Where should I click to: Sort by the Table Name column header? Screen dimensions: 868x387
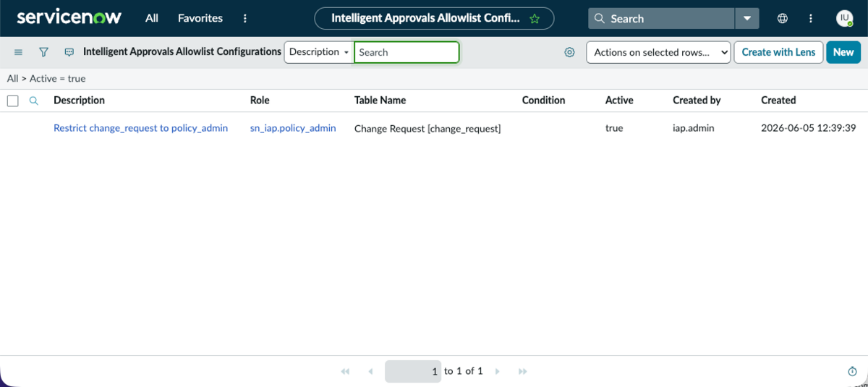coord(380,101)
